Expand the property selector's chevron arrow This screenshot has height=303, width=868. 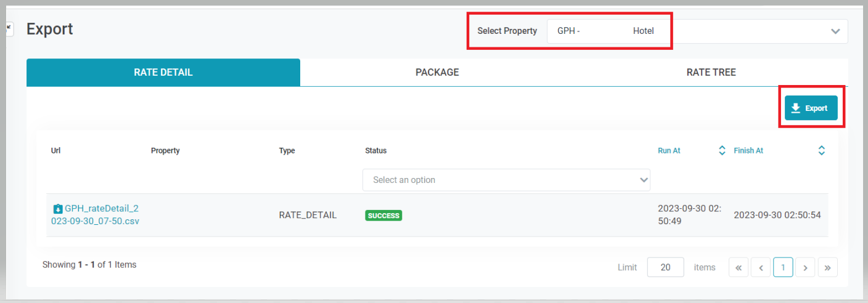click(x=835, y=31)
